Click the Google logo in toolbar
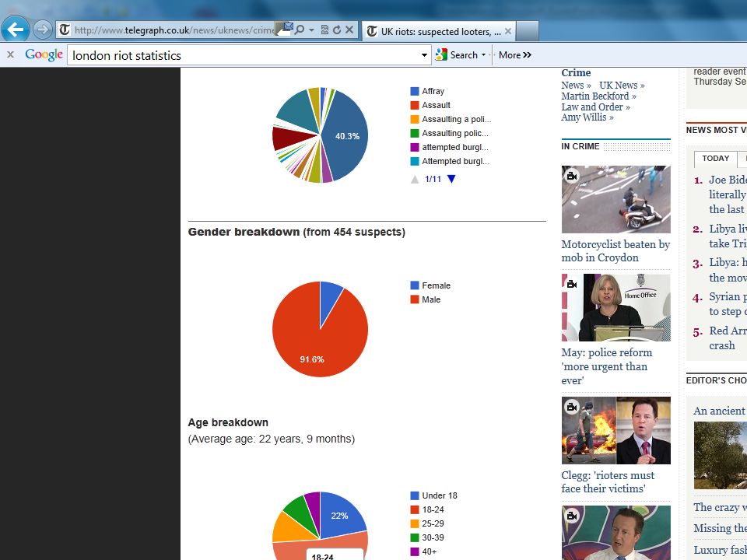 pyautogui.click(x=44, y=54)
